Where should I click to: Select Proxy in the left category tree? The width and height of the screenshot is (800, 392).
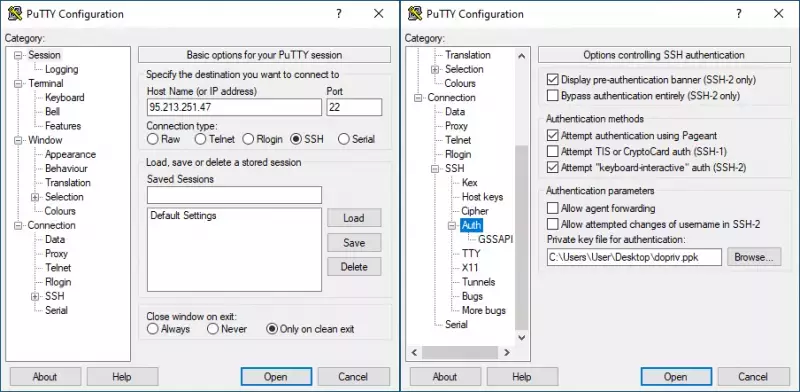pyautogui.click(x=56, y=254)
